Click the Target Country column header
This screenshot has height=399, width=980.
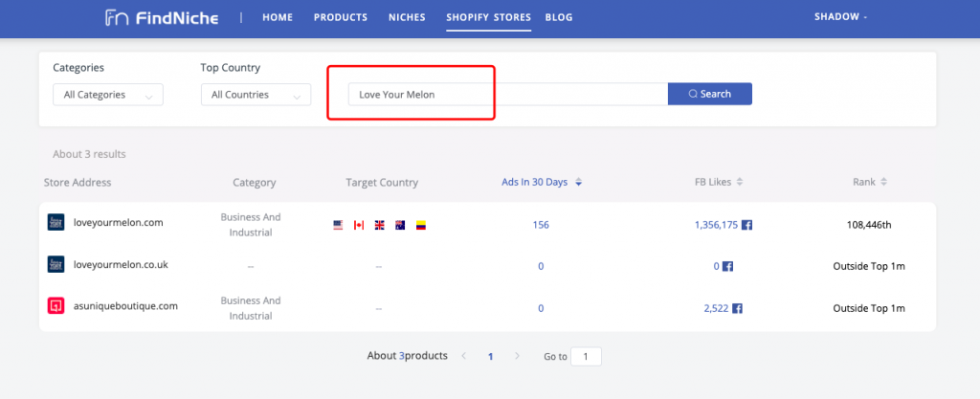(x=382, y=183)
